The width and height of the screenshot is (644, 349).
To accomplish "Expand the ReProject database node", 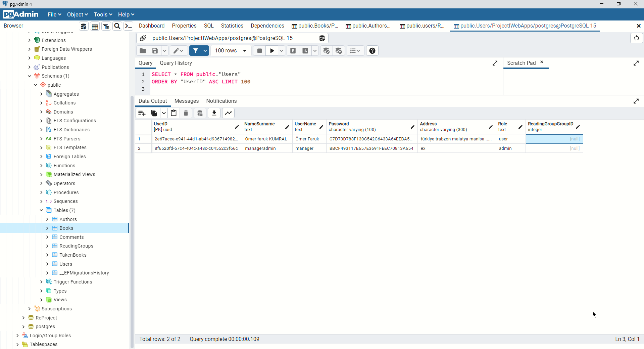I will click(23, 318).
